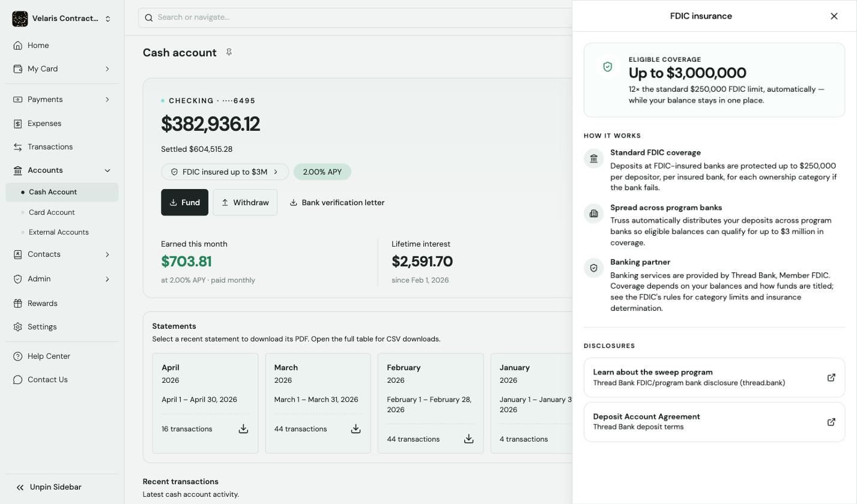Image resolution: width=857 pixels, height=504 pixels.
Task: Click the Expenses receipt icon
Action: pos(18,124)
